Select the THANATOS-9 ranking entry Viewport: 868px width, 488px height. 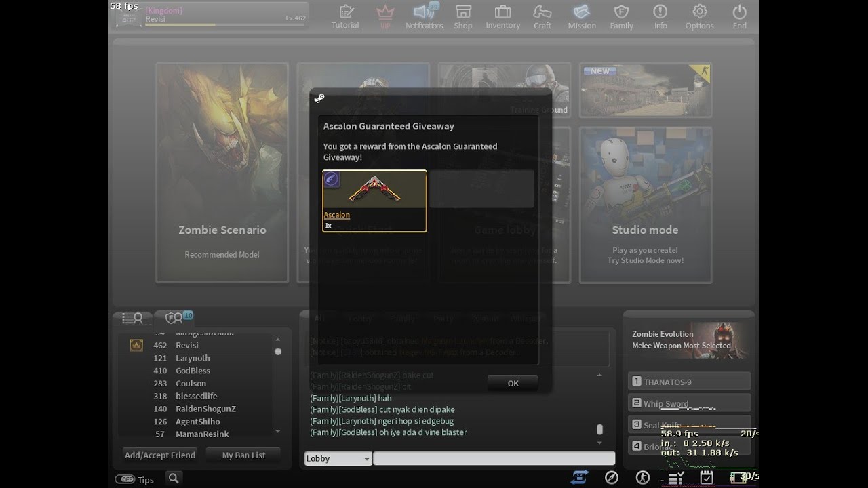690,382
